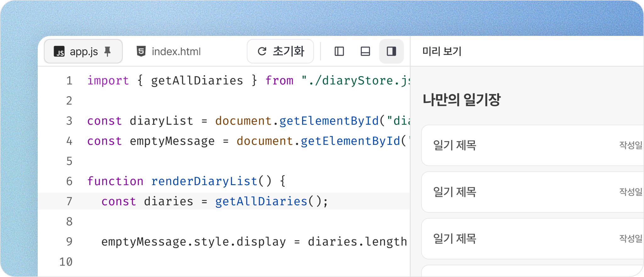The width and height of the screenshot is (644, 277).
Task: Click the JS file icon on app.js tab
Action: pos(59,51)
